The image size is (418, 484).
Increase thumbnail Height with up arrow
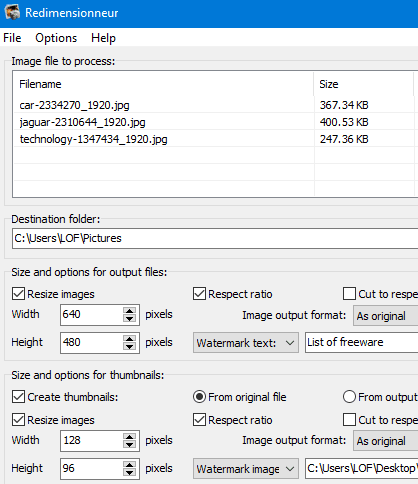[129, 465]
